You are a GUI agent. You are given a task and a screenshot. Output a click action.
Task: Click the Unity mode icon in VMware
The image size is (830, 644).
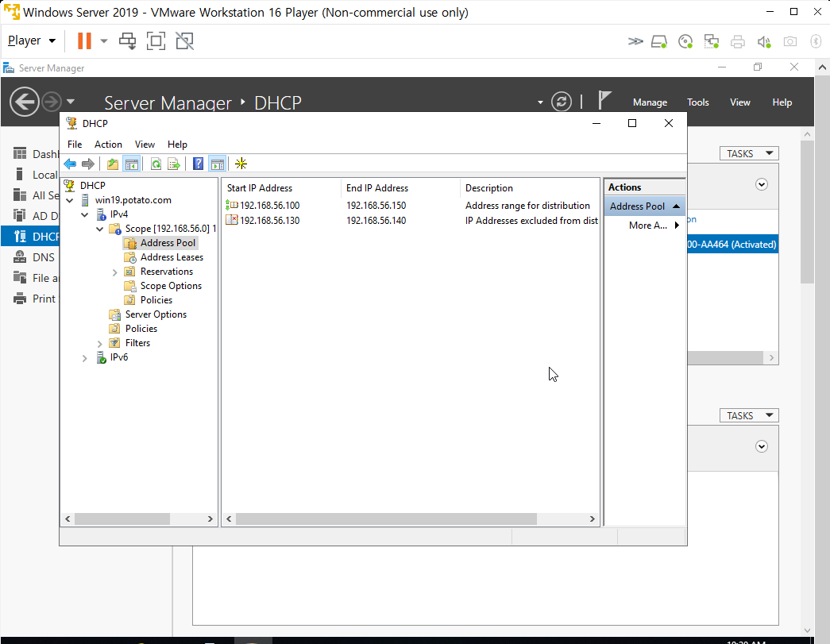point(184,40)
